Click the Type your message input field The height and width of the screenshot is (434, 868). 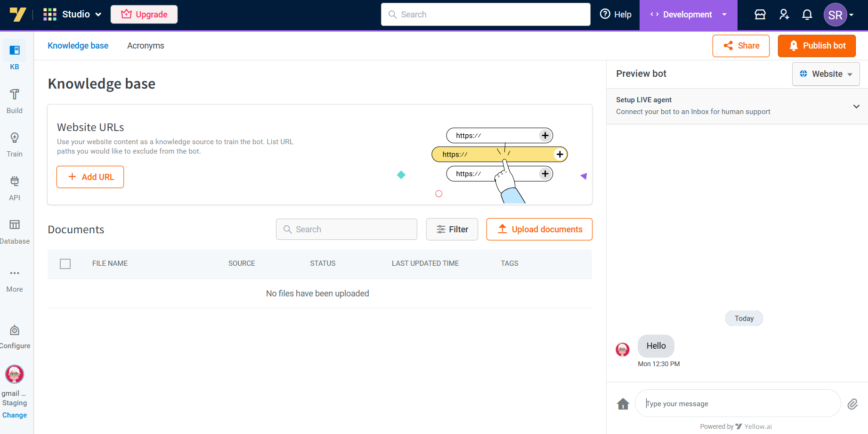737,404
